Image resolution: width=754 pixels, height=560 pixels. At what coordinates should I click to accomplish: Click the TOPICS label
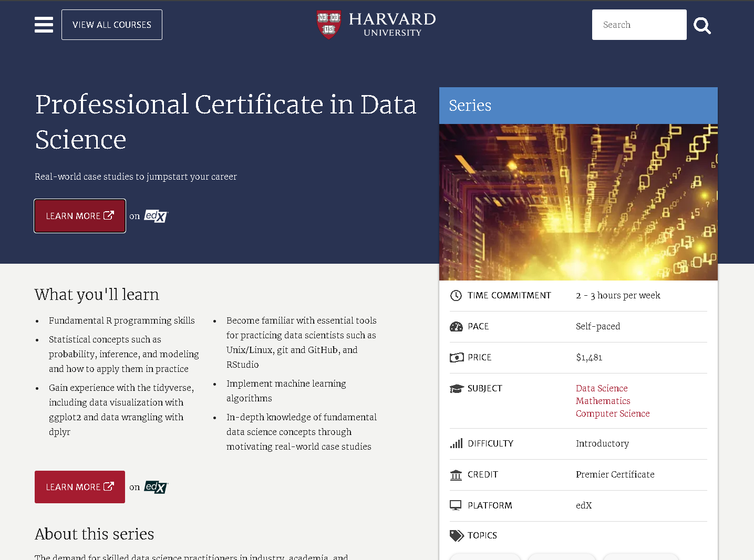(482, 535)
